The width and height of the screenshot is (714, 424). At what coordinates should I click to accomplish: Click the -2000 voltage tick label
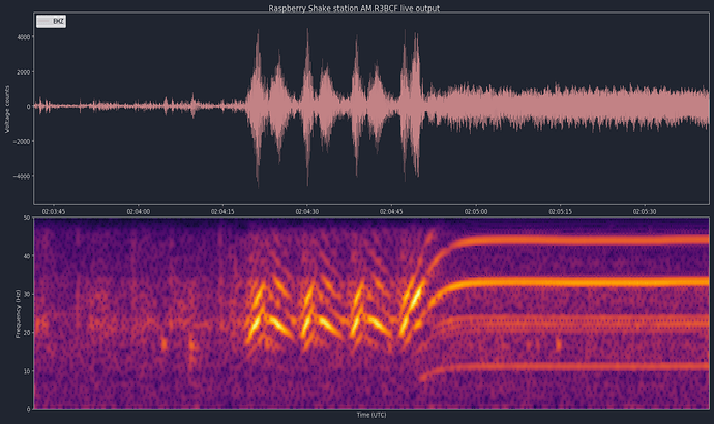tap(22, 142)
